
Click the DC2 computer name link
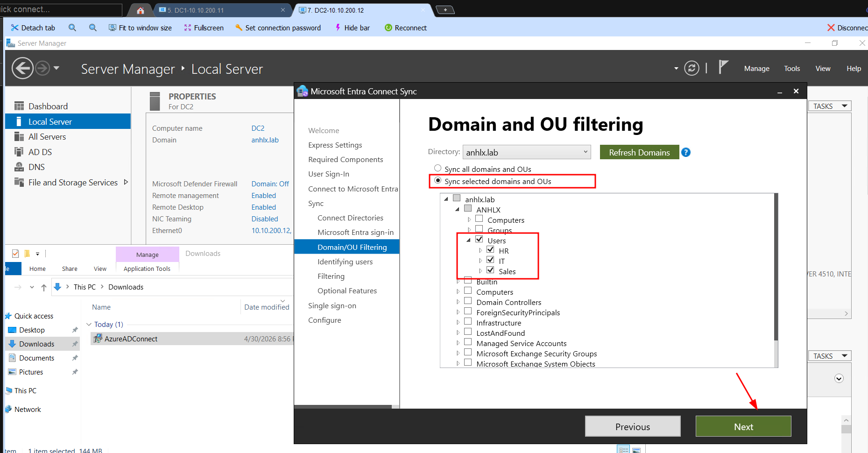pyautogui.click(x=258, y=128)
